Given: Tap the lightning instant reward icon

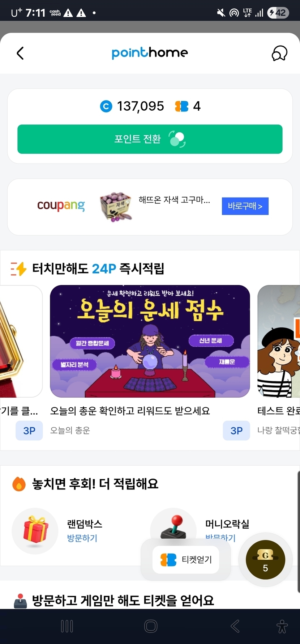Looking at the screenshot, I should coord(18,269).
